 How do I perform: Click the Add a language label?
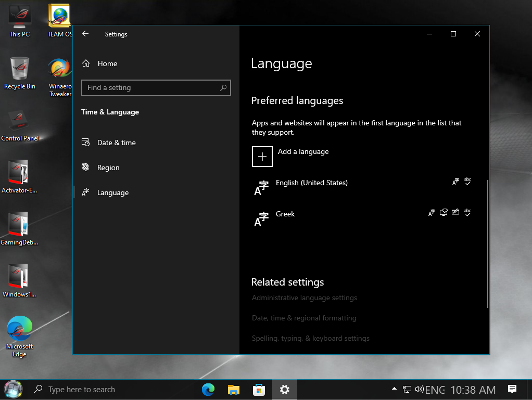[303, 151]
